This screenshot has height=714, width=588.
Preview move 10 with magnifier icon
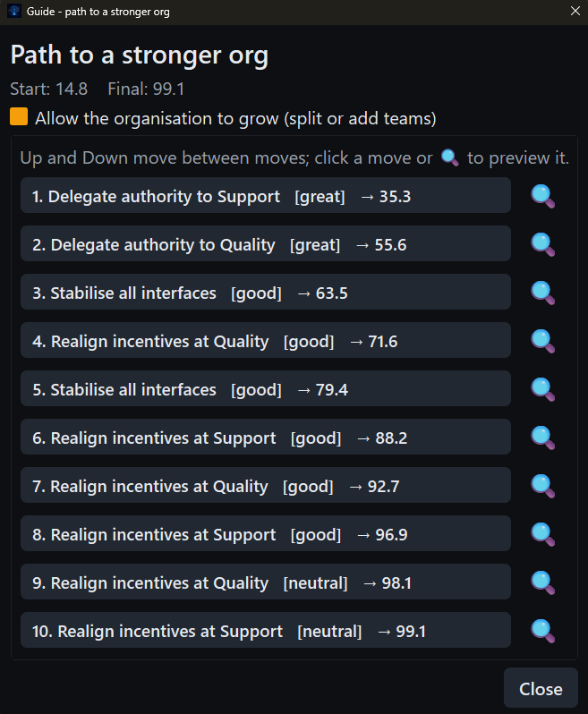point(542,630)
